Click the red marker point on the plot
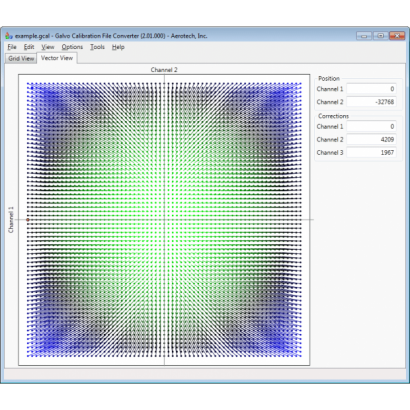Screen dimensions: 410x410 tap(28, 220)
